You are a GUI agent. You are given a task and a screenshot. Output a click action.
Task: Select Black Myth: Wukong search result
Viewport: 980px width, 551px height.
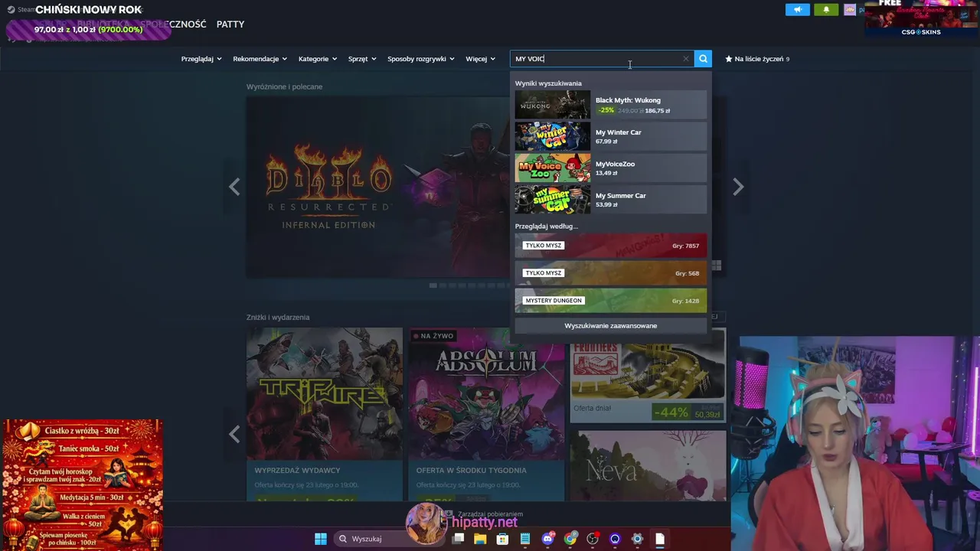click(611, 105)
